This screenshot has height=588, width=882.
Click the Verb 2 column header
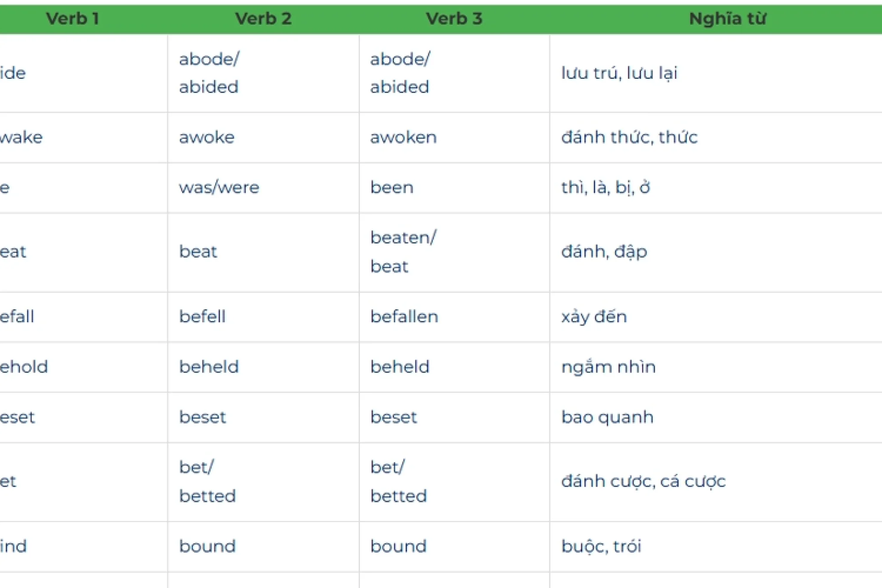(263, 19)
